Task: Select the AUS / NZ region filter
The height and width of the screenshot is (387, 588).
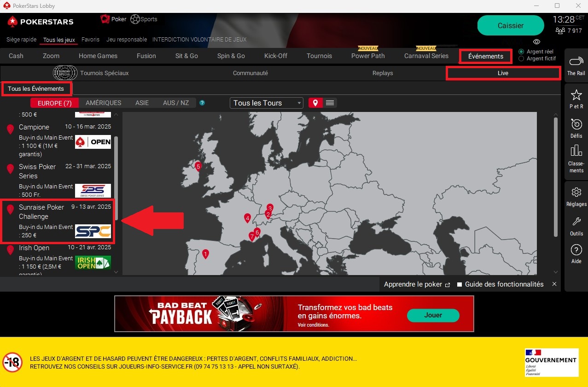Action: coord(176,103)
